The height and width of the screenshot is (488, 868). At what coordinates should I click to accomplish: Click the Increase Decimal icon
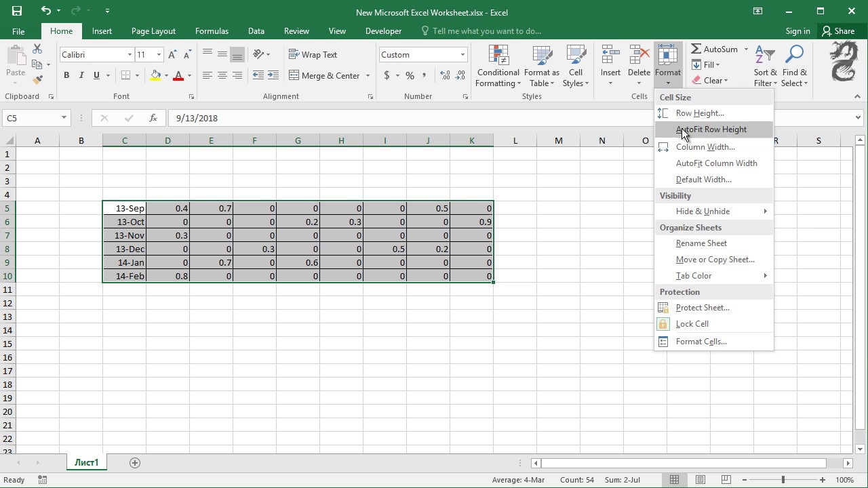tap(445, 75)
